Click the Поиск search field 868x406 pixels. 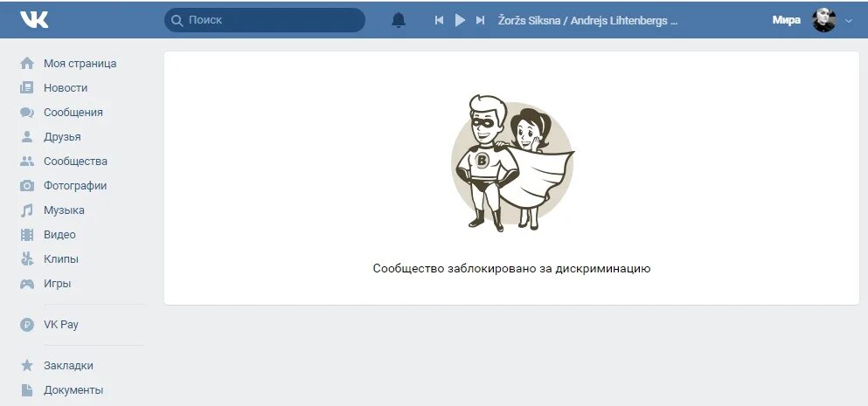tap(265, 20)
